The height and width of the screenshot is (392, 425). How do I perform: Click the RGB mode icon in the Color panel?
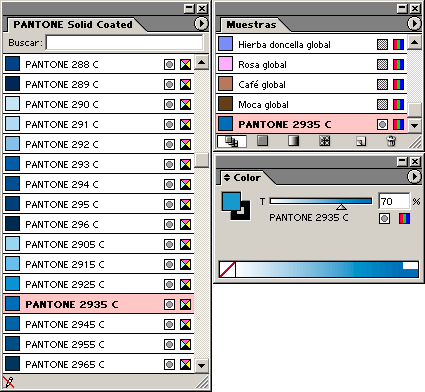pyautogui.click(x=404, y=219)
